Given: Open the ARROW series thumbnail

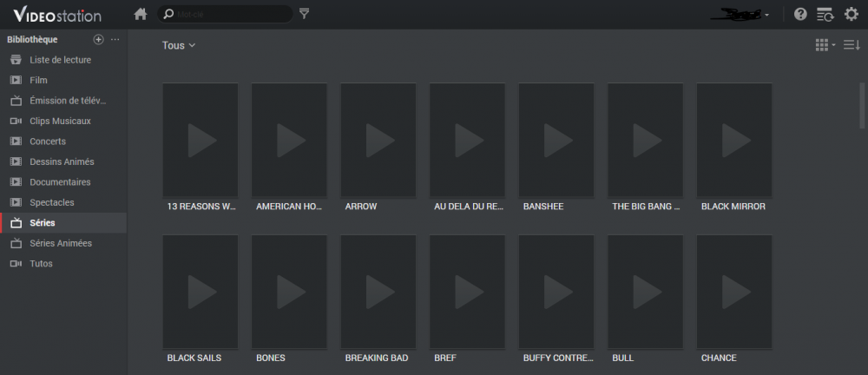Looking at the screenshot, I should pyautogui.click(x=378, y=140).
